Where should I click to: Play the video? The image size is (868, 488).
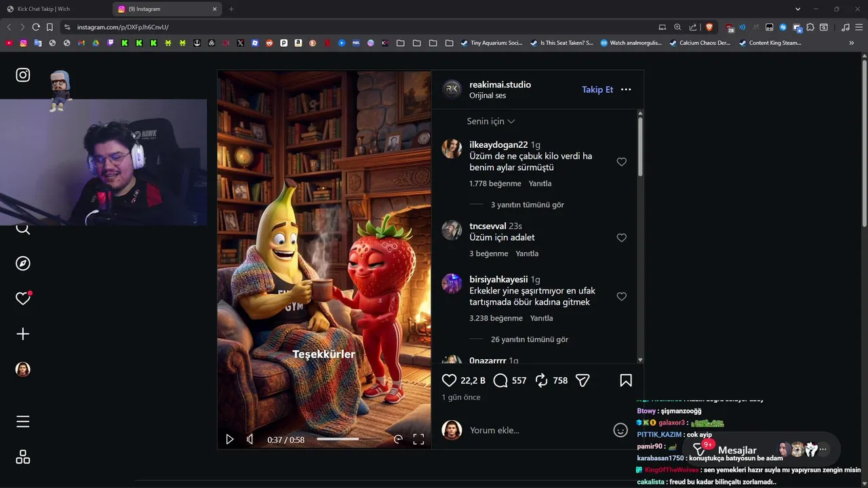[229, 439]
